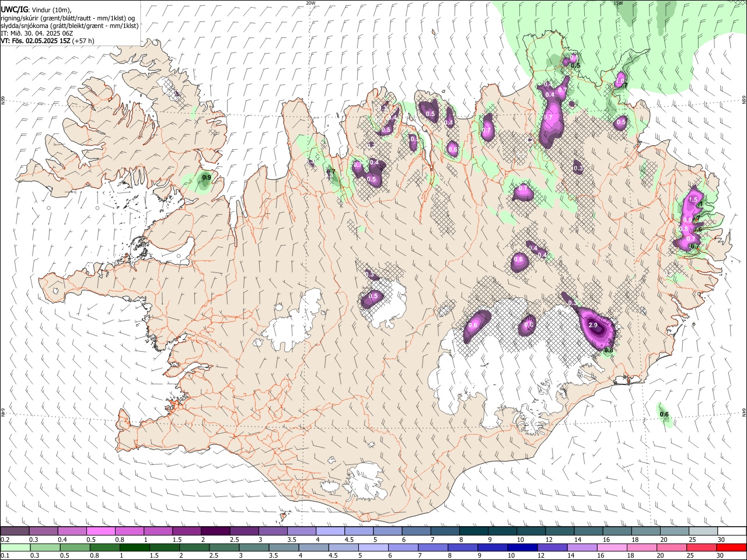The width and height of the screenshot is (747, 560).
Task: Pick the light pink swatch at 16 in lower scale
Action: coord(612,547)
